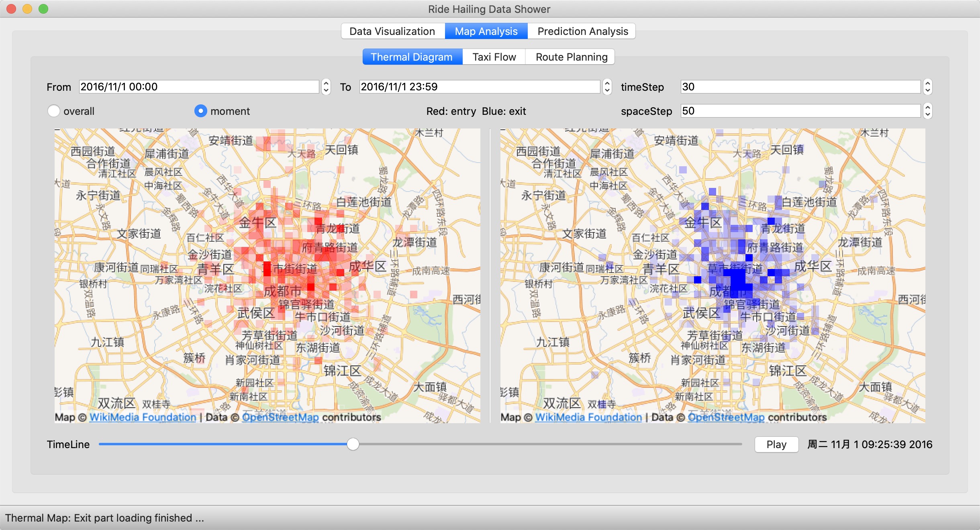Image resolution: width=980 pixels, height=530 pixels.
Task: Select the moment radio button
Action: click(200, 111)
